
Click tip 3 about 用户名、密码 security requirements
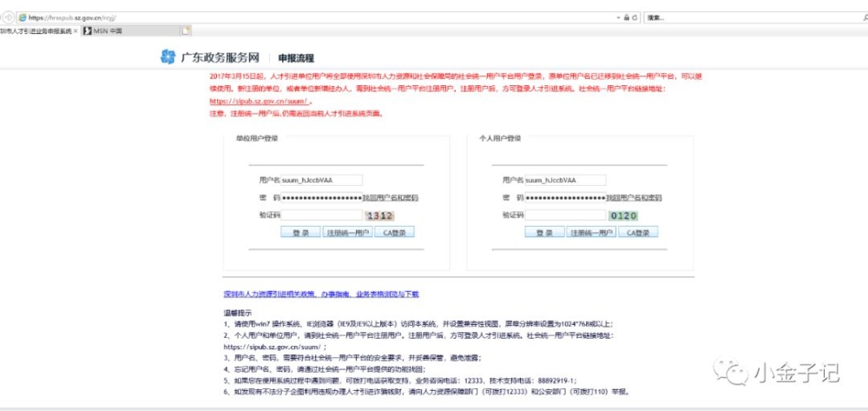352,358
